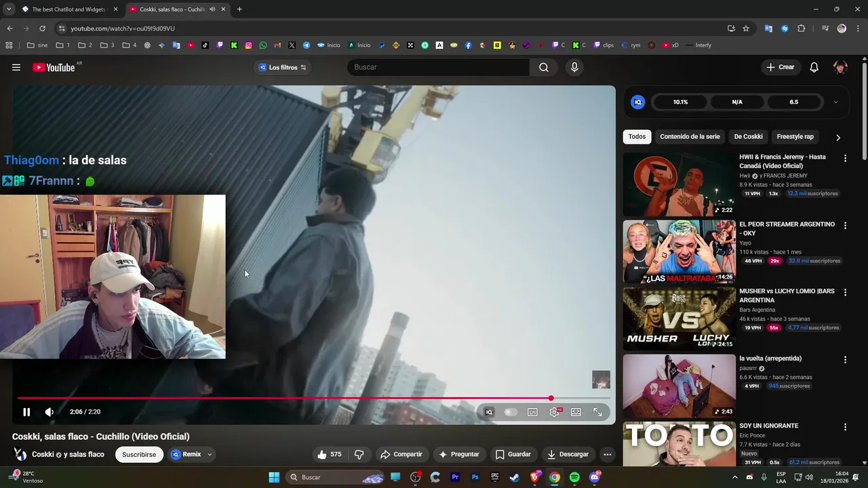
Task: Mute the video volume
Action: coord(49,412)
